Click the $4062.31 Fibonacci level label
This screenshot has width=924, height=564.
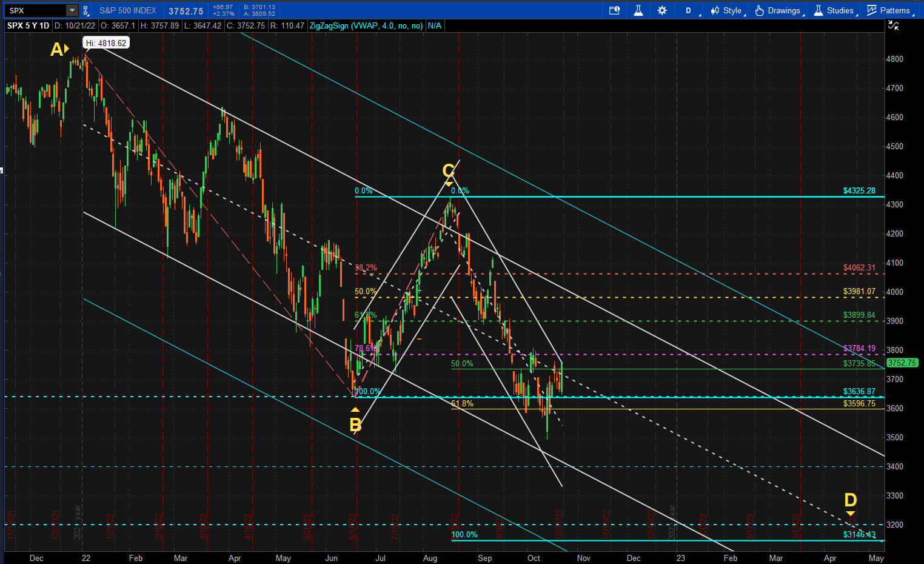pyautogui.click(x=859, y=267)
